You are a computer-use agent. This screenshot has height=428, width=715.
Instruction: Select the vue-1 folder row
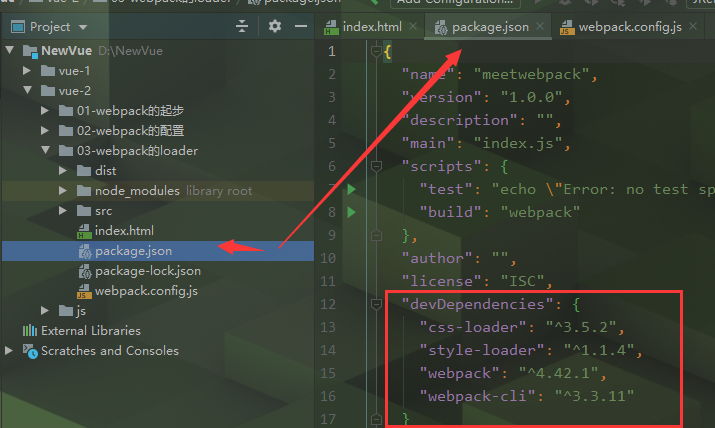click(158, 71)
